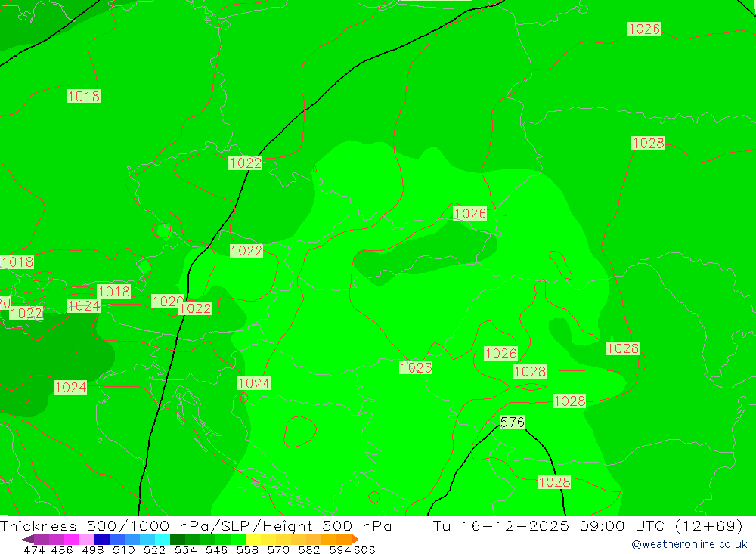Click the 582 legend value

[x=308, y=549]
